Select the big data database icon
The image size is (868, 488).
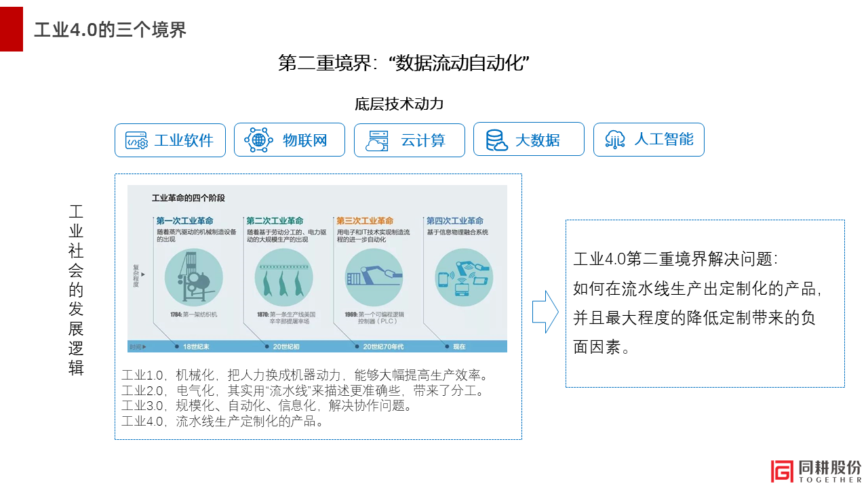click(496, 140)
